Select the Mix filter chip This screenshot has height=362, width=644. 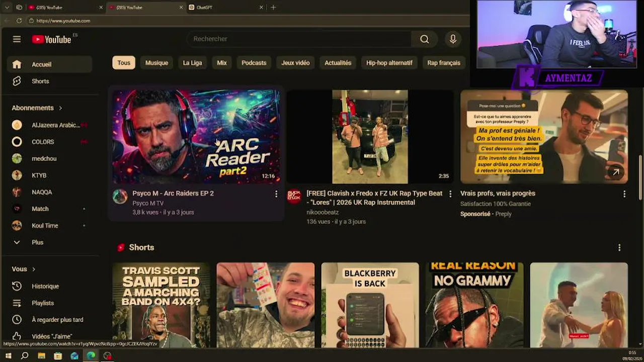pos(222,63)
